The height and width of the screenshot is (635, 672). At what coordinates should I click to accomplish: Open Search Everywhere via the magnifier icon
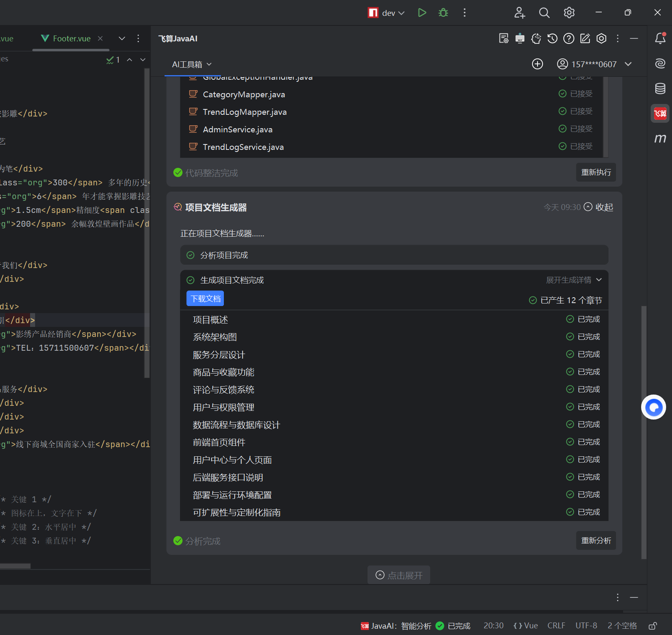pos(544,13)
